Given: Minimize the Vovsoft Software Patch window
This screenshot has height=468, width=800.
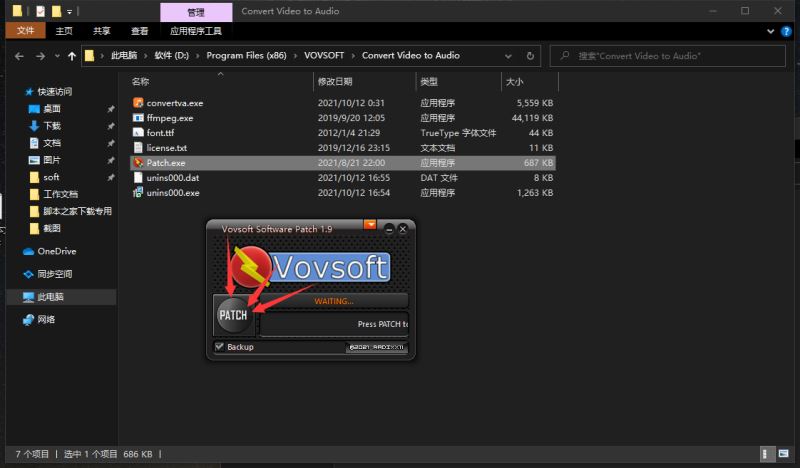Looking at the screenshot, I should pyautogui.click(x=389, y=229).
